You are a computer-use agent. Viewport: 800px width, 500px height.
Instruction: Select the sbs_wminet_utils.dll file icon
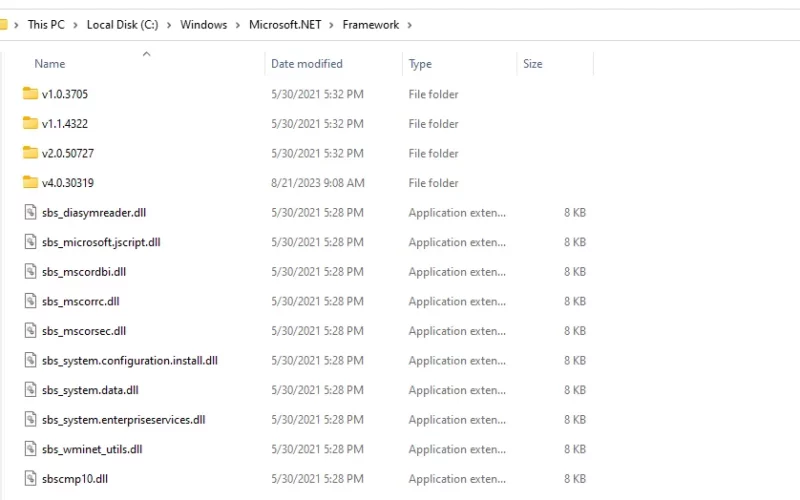(31, 448)
